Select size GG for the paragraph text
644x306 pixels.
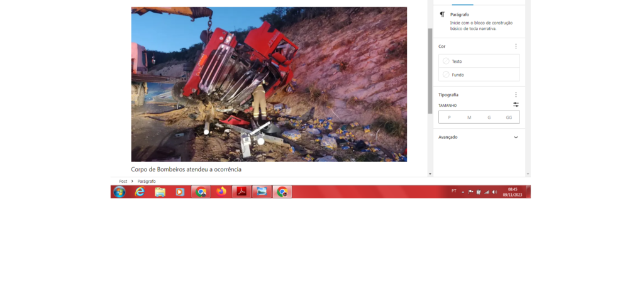pyautogui.click(x=509, y=117)
